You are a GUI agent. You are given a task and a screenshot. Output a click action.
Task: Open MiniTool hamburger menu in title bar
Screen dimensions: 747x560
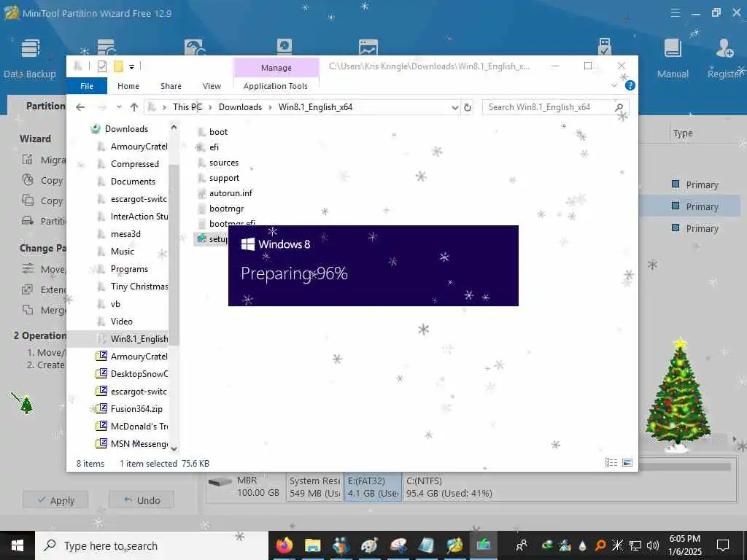[675, 13]
